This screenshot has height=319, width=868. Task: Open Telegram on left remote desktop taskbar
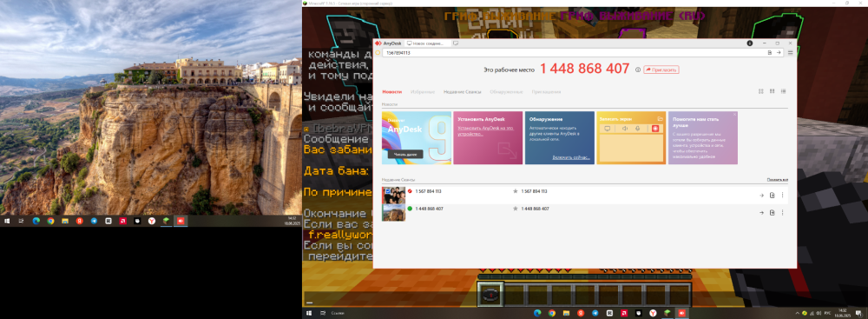click(x=94, y=221)
